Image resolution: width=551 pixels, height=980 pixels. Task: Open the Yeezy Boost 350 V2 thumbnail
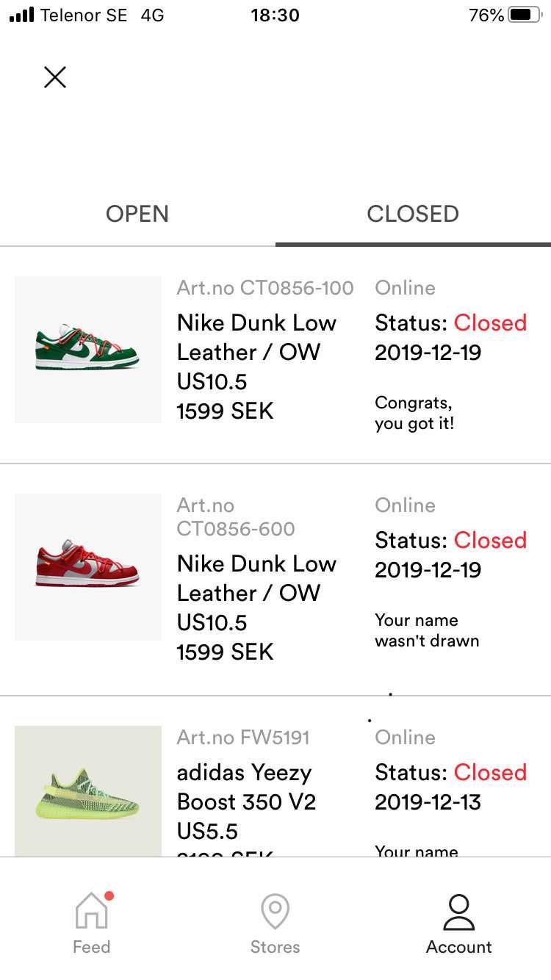(88, 791)
